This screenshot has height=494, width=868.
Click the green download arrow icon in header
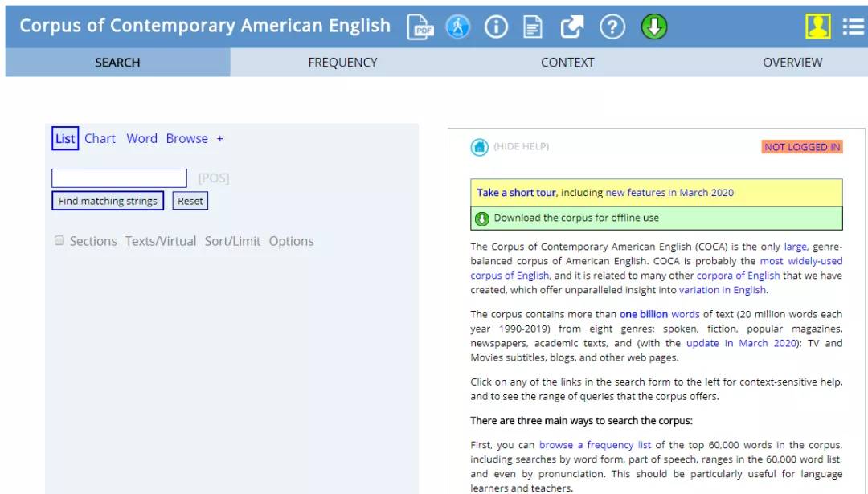click(654, 27)
